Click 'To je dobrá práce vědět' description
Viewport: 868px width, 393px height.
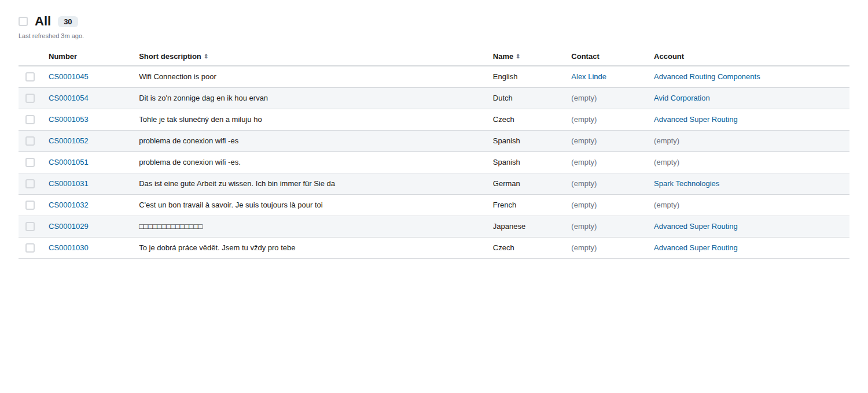tap(217, 248)
